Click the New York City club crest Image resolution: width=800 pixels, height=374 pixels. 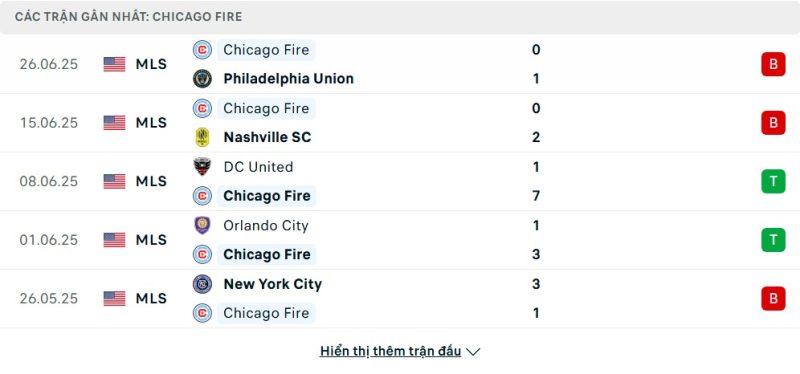202,284
